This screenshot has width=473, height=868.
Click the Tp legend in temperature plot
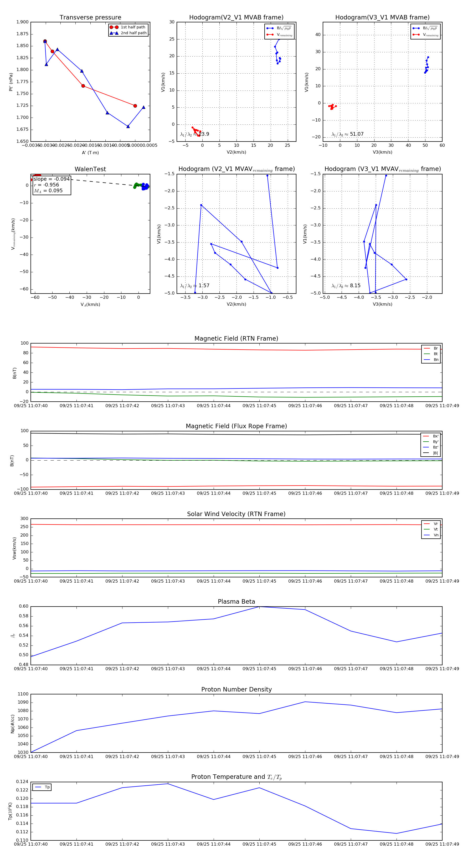[42, 787]
